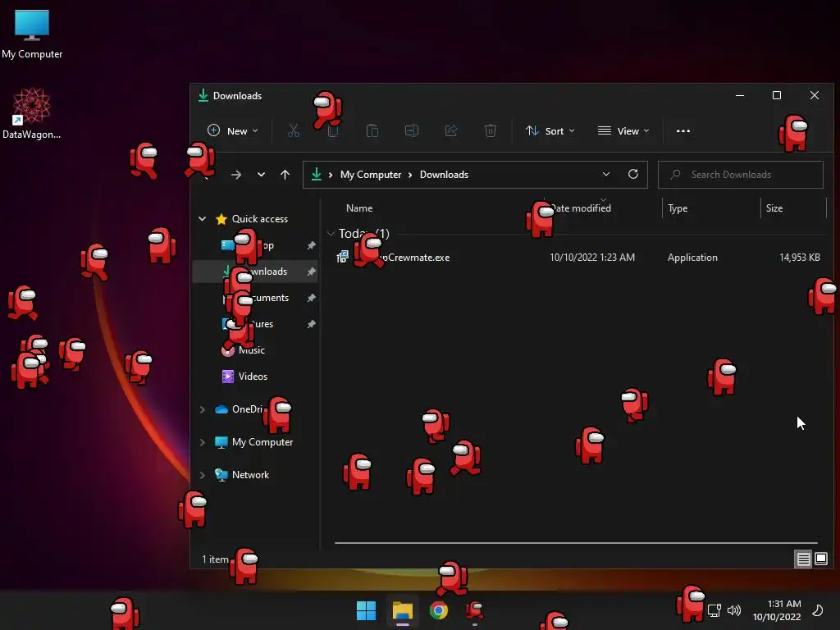The height and width of the screenshot is (630, 840).
Task: Click the Share toolbar icon
Action: (x=451, y=130)
